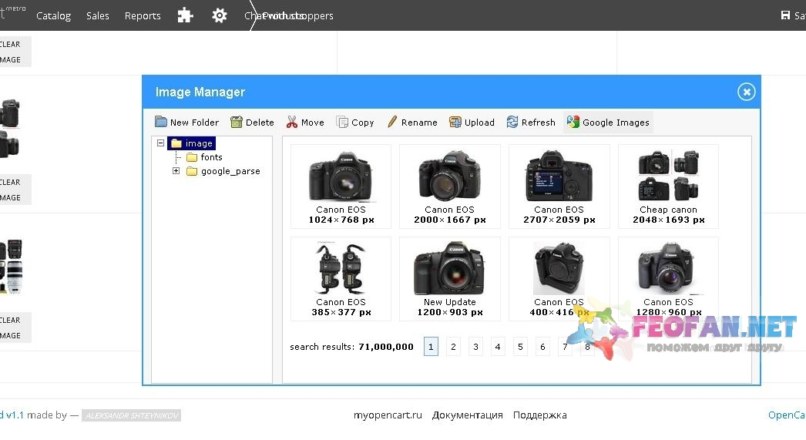806x440 pixels.
Task: Go to results page 2
Action: (453, 346)
